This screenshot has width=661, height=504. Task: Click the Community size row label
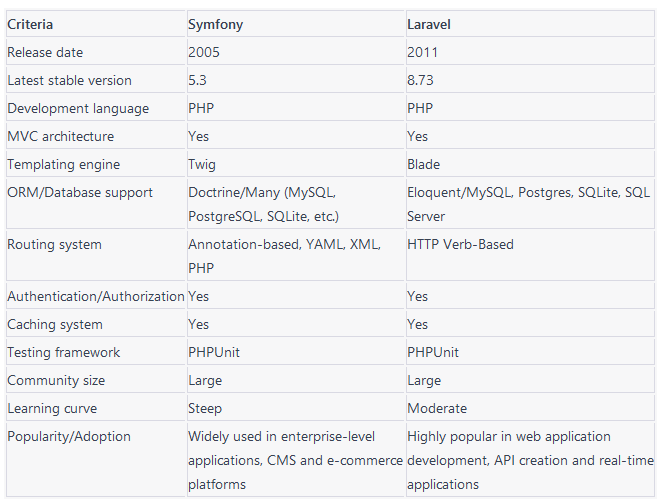[x=96, y=380]
